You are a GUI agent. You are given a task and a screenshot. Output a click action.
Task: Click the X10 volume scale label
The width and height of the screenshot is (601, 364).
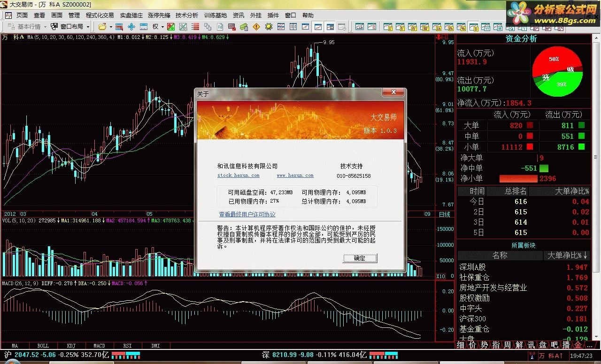pyautogui.click(x=441, y=276)
